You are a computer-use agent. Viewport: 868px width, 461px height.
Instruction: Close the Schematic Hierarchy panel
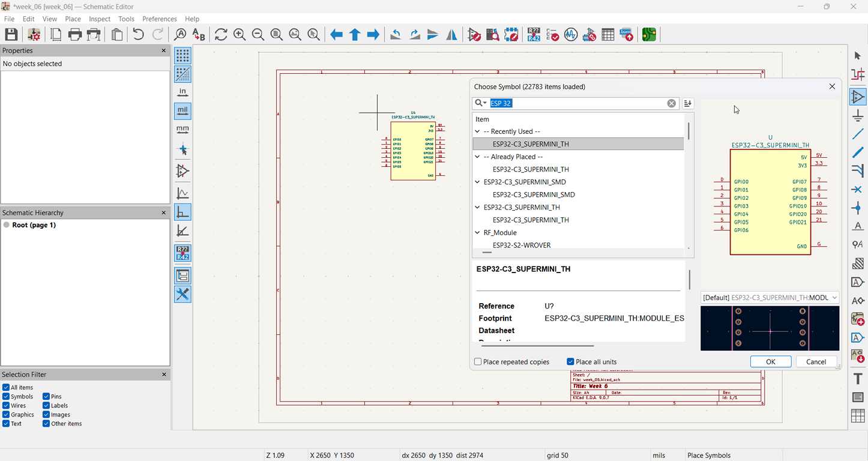(x=163, y=212)
